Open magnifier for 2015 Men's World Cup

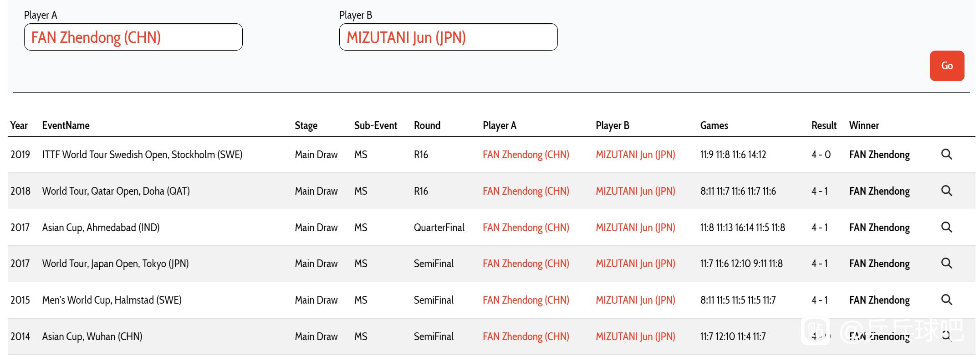pyautogui.click(x=946, y=300)
